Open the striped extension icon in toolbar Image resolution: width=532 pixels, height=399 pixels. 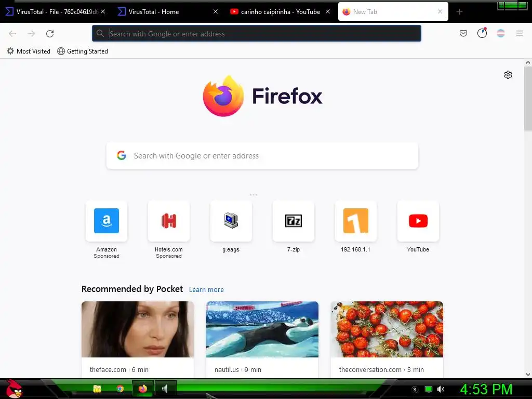tap(501, 33)
